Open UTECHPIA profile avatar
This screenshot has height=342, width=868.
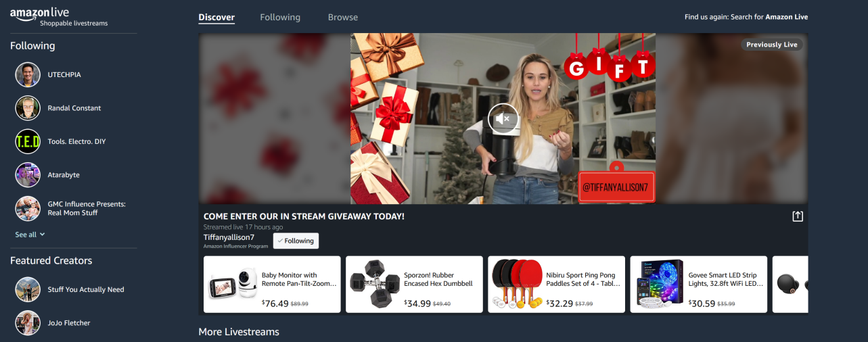coord(28,74)
